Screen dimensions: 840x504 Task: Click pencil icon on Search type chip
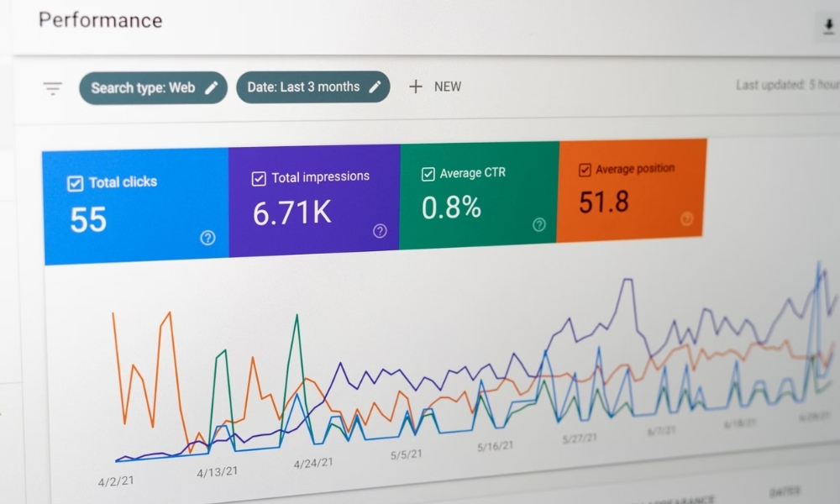[212, 87]
